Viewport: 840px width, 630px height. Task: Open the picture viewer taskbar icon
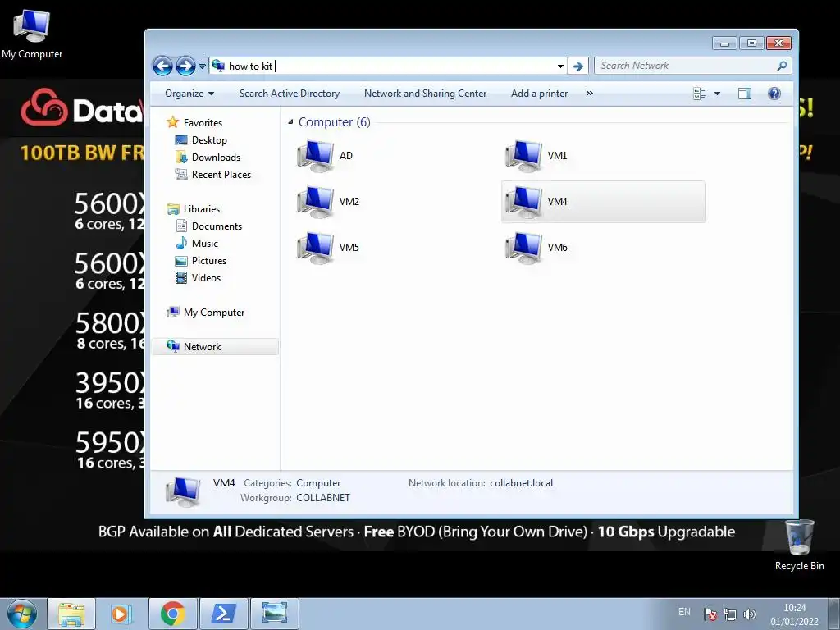(274, 614)
